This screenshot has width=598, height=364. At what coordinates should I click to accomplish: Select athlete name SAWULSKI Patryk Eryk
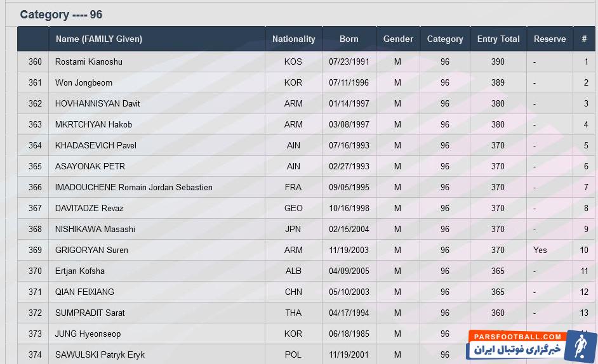pyautogui.click(x=100, y=354)
